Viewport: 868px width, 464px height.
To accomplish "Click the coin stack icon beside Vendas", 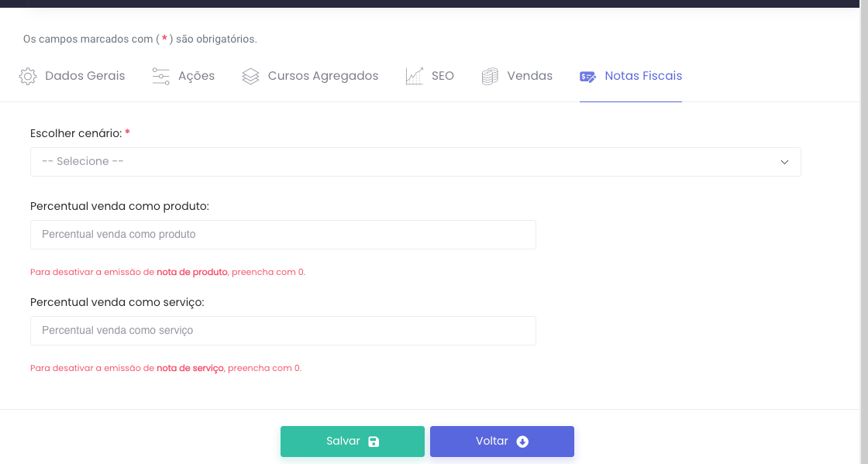I will tap(490, 77).
